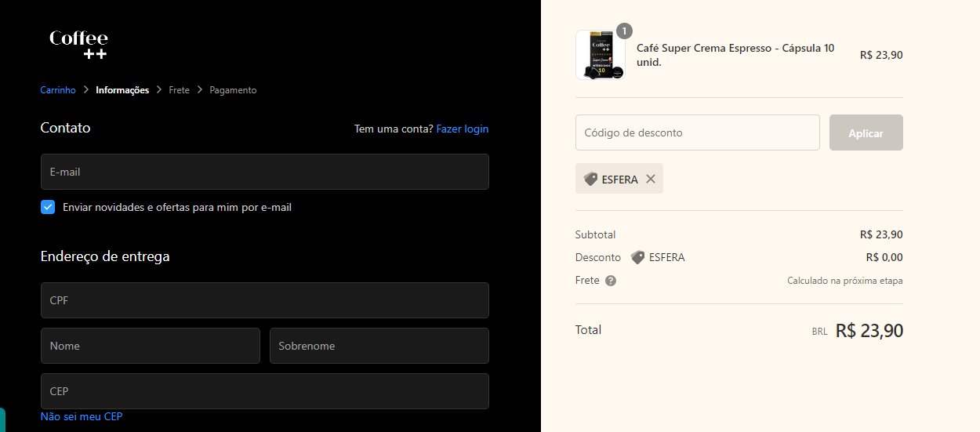The height and width of the screenshot is (432, 980).
Task: Click the tag icon beside Desconto ESFERA
Action: click(638, 257)
